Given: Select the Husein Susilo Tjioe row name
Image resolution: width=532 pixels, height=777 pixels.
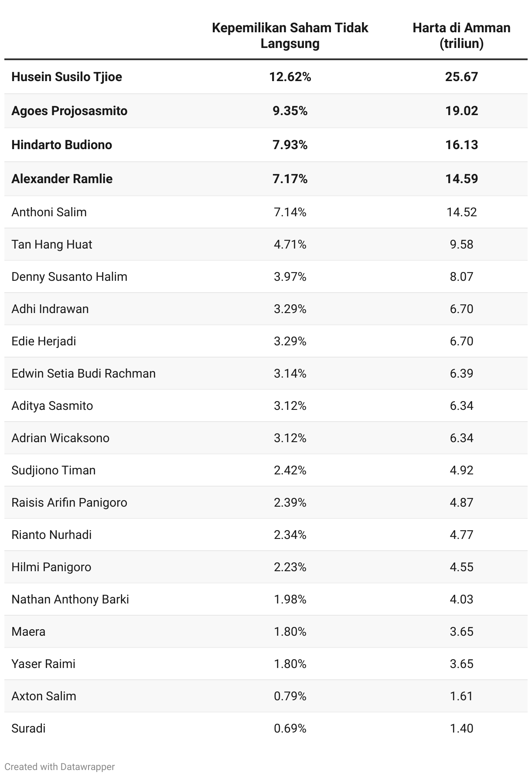Looking at the screenshot, I should pos(67,77).
